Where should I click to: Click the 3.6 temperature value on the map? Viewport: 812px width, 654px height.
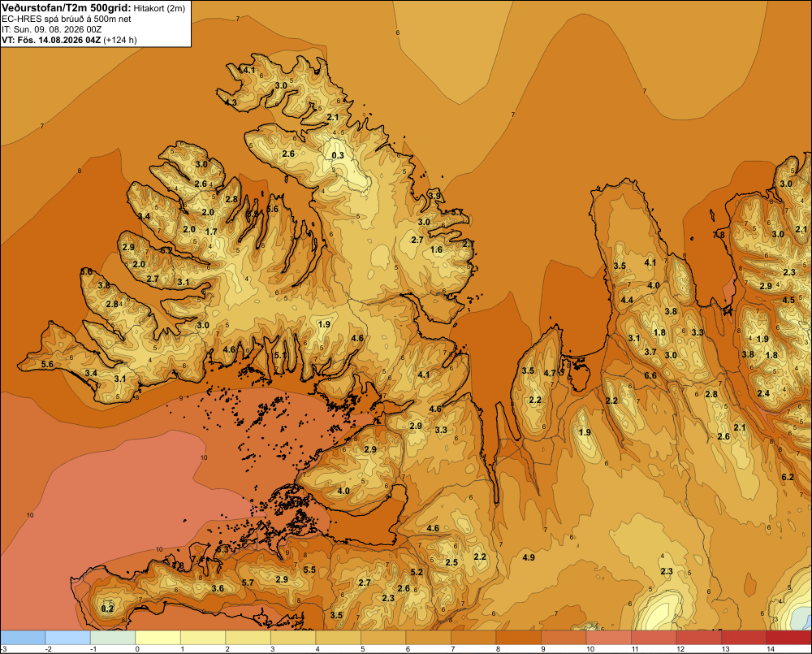[218, 588]
